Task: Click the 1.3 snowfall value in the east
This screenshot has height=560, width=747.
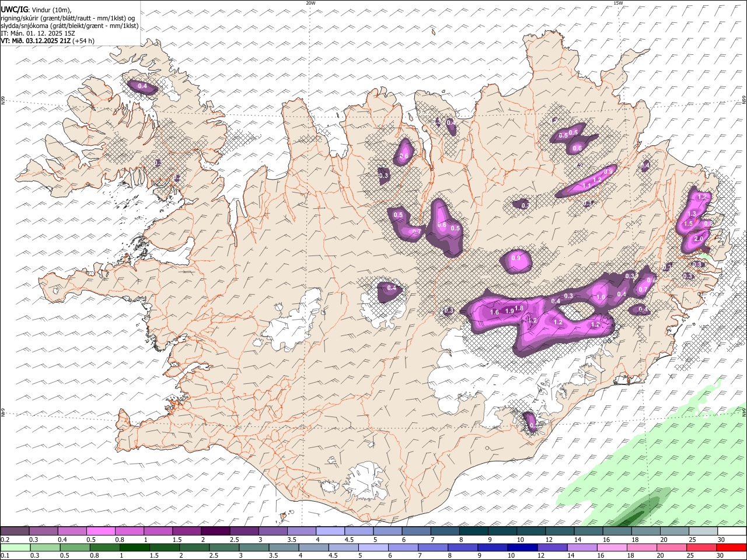Action: (x=692, y=214)
